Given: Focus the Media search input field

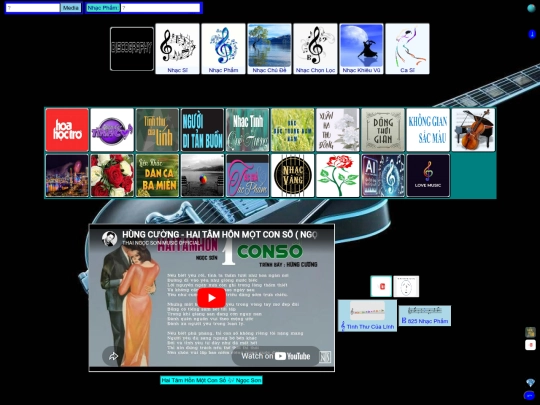Looking at the screenshot, I should [x=33, y=8].
